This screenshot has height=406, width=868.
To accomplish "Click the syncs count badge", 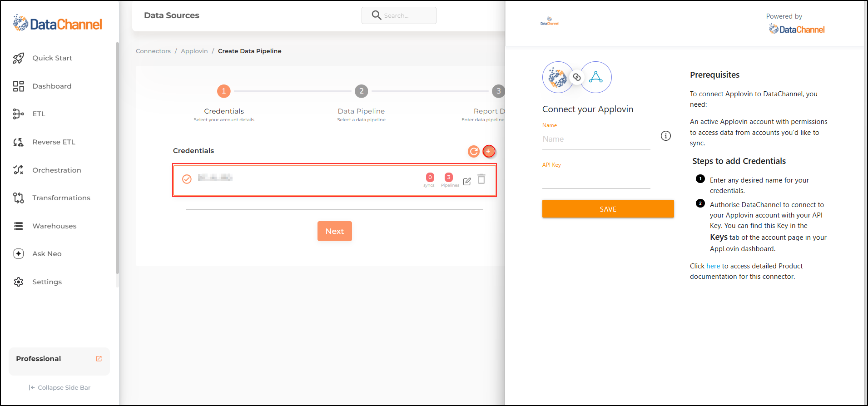I will tap(430, 178).
